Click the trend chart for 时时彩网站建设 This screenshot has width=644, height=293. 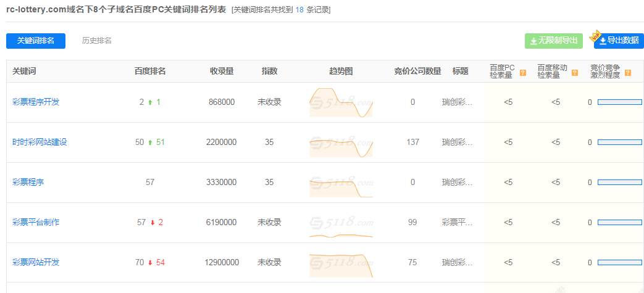tap(341, 147)
